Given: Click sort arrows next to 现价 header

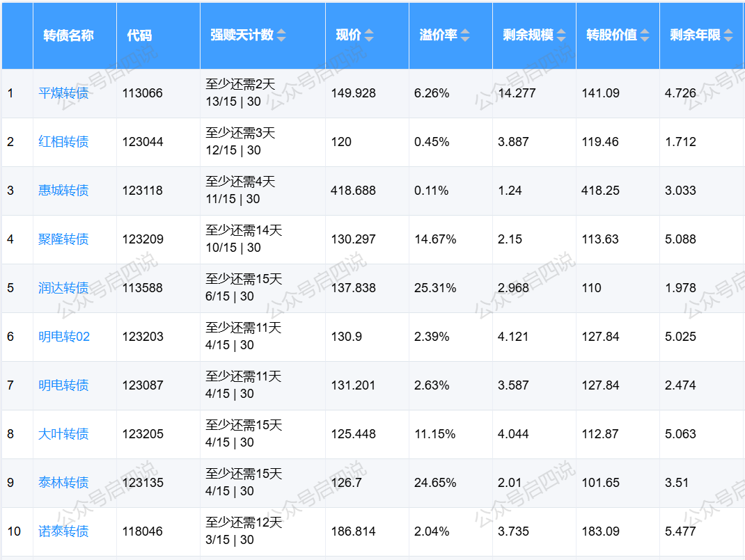Looking at the screenshot, I should click(x=369, y=35).
